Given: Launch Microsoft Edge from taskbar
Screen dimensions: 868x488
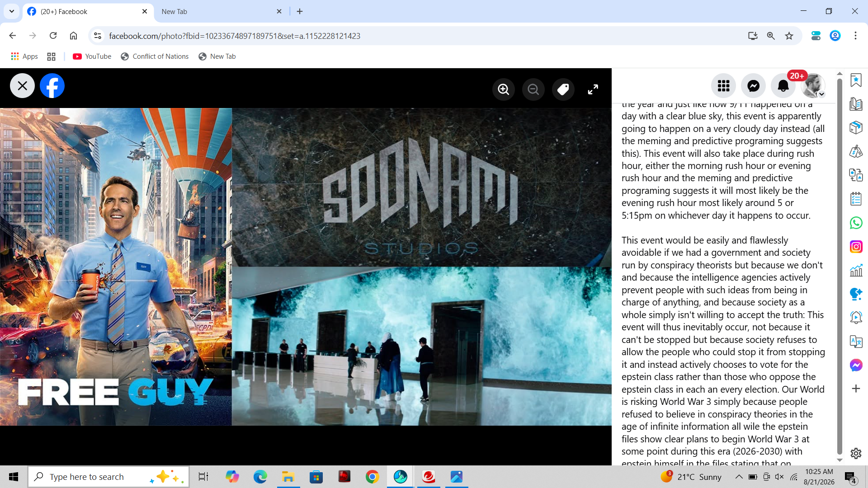Looking at the screenshot, I should (x=260, y=477).
